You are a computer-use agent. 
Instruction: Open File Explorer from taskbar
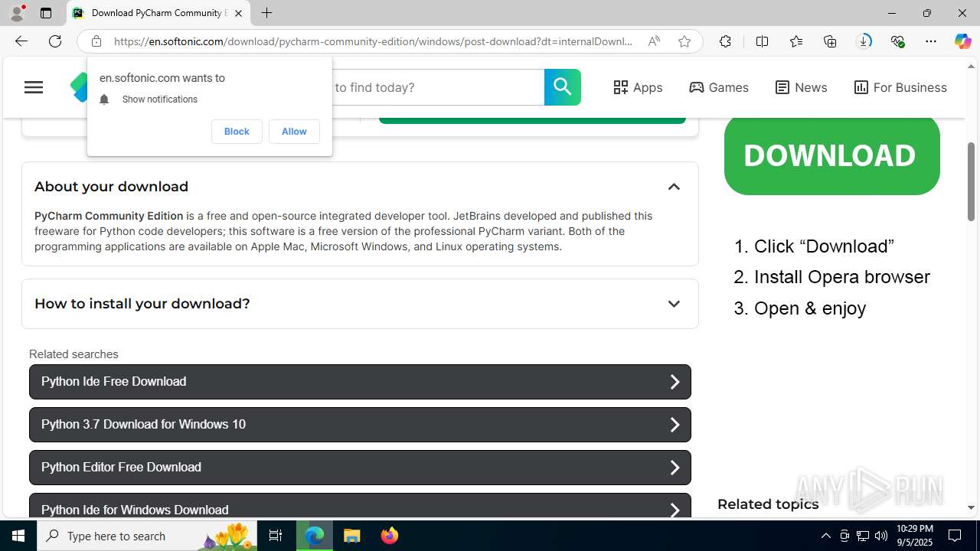[x=352, y=536]
